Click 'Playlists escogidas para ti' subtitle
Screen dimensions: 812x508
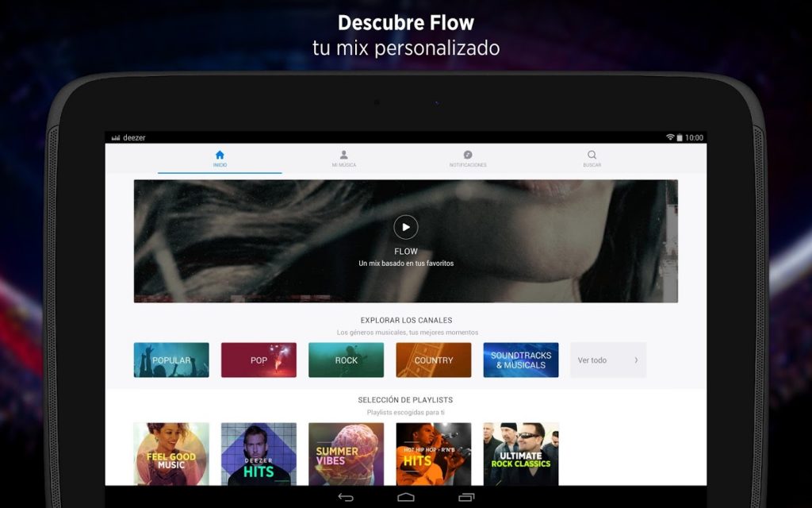[x=405, y=413]
